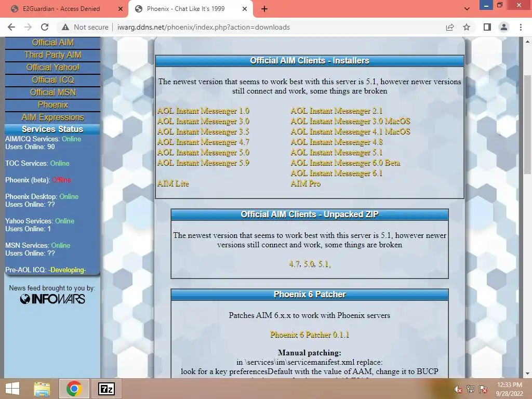Open the AIM Expressions menu item
This screenshot has width=532, height=399.
pyautogui.click(x=52, y=117)
